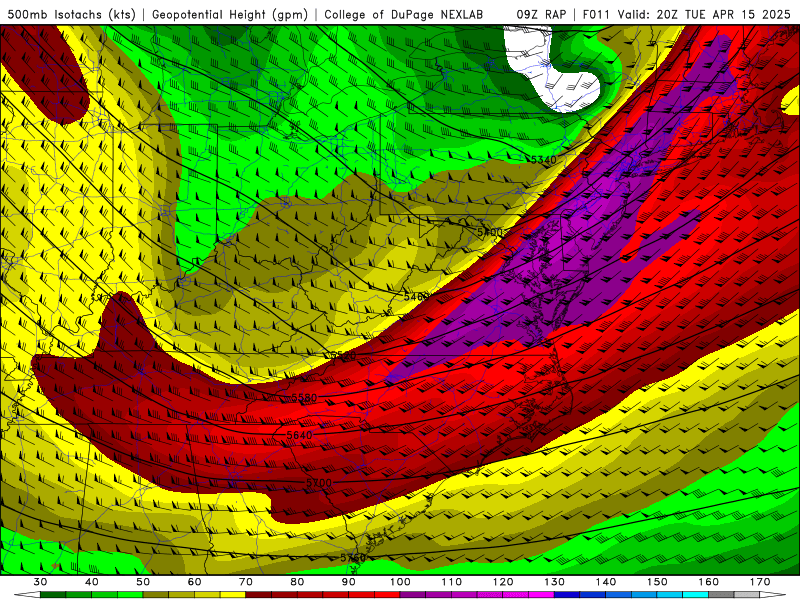Click the 5460 height contour label
This screenshot has height=600, width=800.
(416, 296)
